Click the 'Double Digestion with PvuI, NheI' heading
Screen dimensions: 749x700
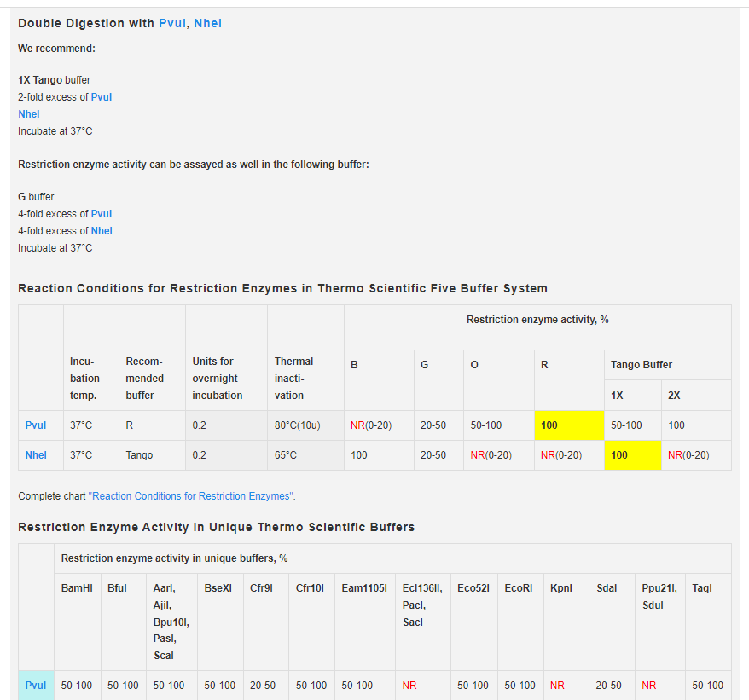pos(119,23)
